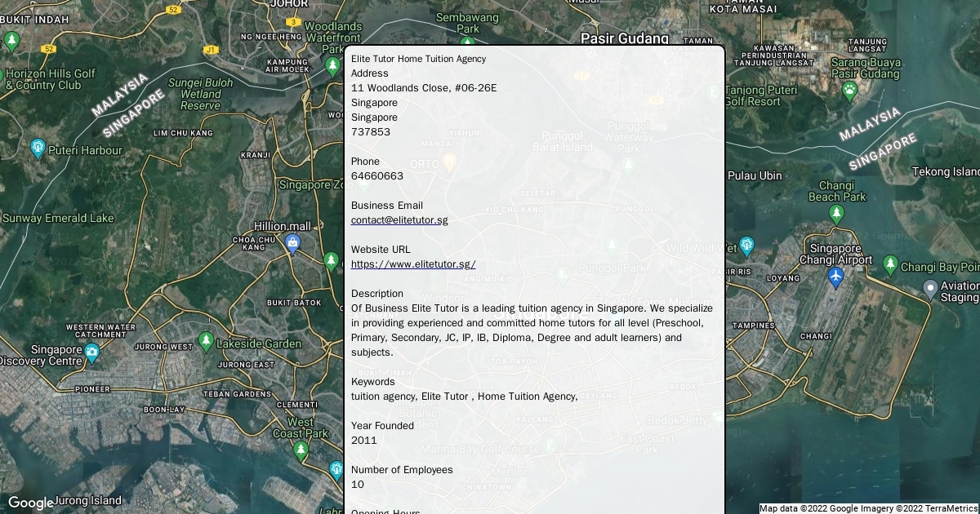Open the Sarang Buaya Pasir Gudang marker
The height and width of the screenshot is (514, 980).
[849, 89]
